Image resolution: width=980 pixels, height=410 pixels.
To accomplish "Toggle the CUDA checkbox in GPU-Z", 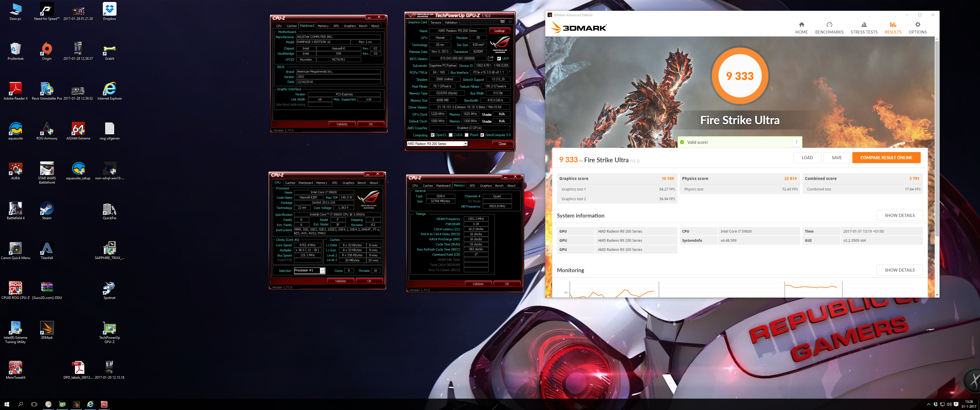I will coord(450,135).
